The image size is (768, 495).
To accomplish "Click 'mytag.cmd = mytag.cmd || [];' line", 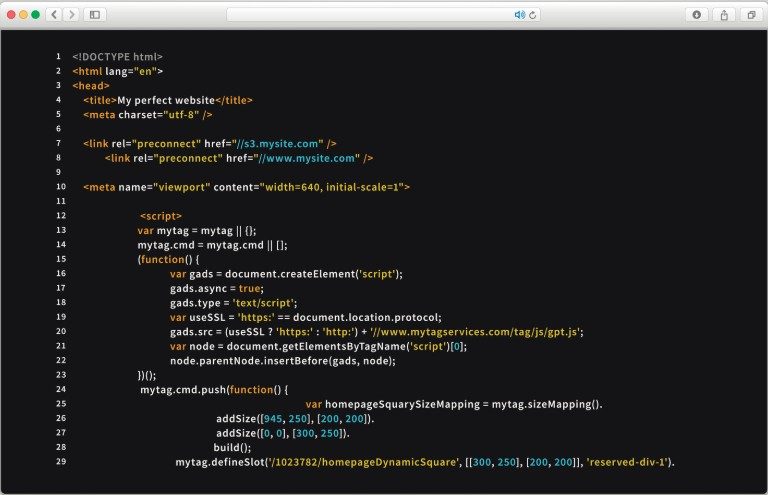I will 213,245.
